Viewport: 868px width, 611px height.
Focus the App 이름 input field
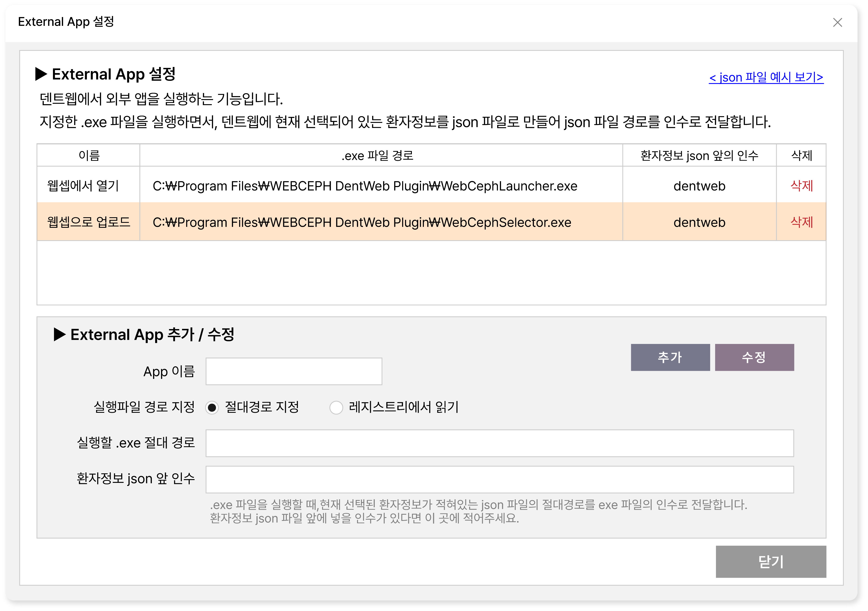[294, 371]
